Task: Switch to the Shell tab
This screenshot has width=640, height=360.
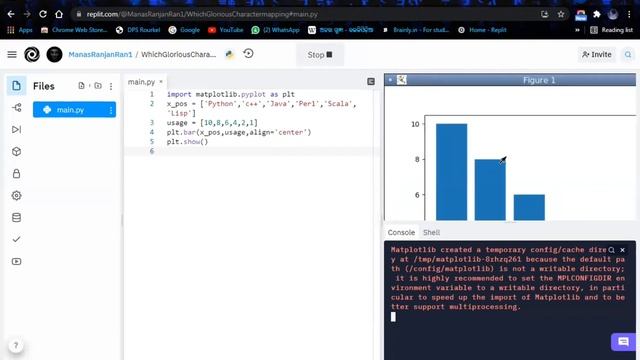Action: click(431, 232)
